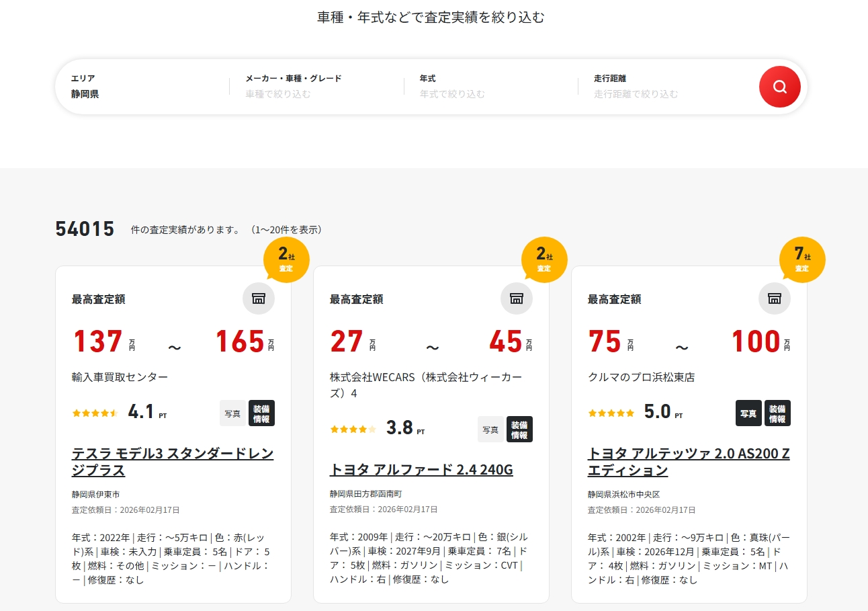The width and height of the screenshot is (868, 611).
Task: Click 写真 button on Altezza card
Action: (748, 413)
